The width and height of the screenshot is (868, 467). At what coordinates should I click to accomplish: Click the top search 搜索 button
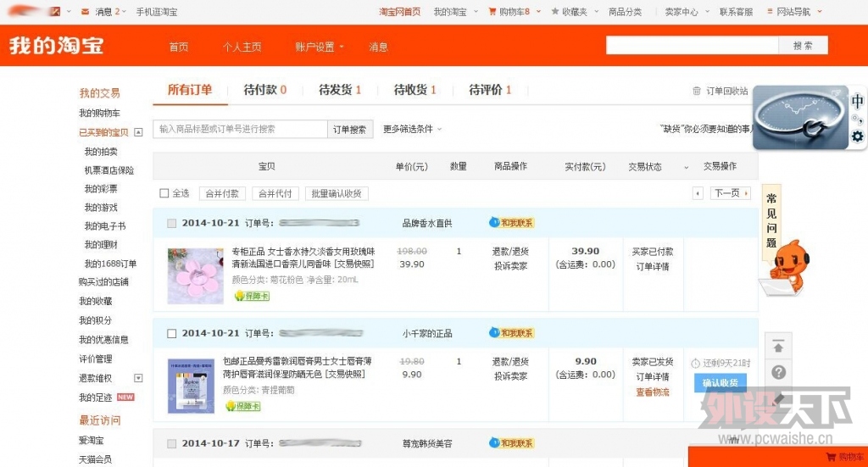pos(804,46)
